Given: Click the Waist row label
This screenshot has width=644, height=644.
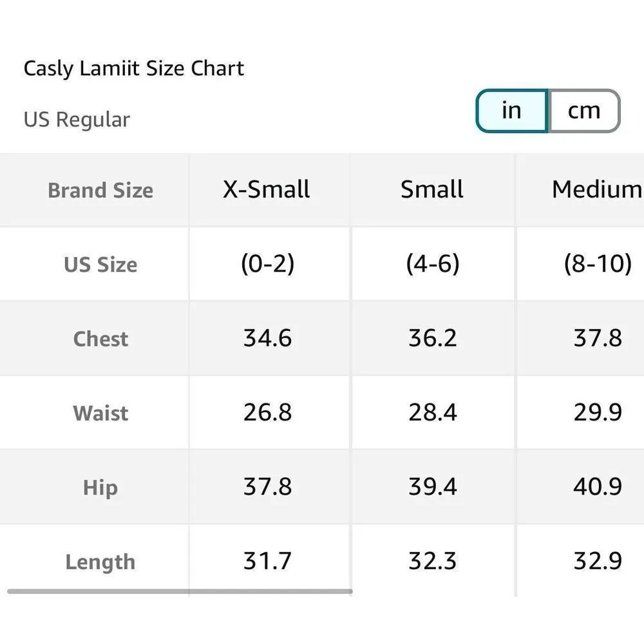Looking at the screenshot, I should (100, 413).
